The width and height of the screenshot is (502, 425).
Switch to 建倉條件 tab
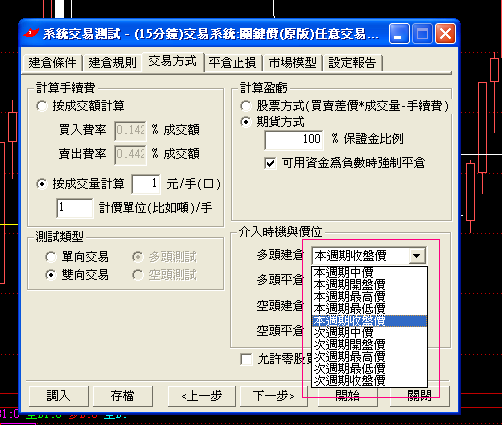point(52,63)
